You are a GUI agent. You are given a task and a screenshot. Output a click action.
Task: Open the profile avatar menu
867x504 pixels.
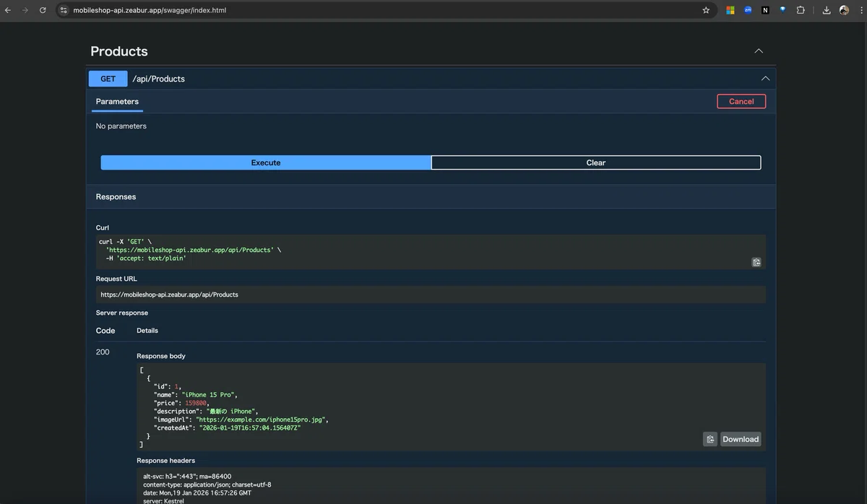(x=844, y=10)
